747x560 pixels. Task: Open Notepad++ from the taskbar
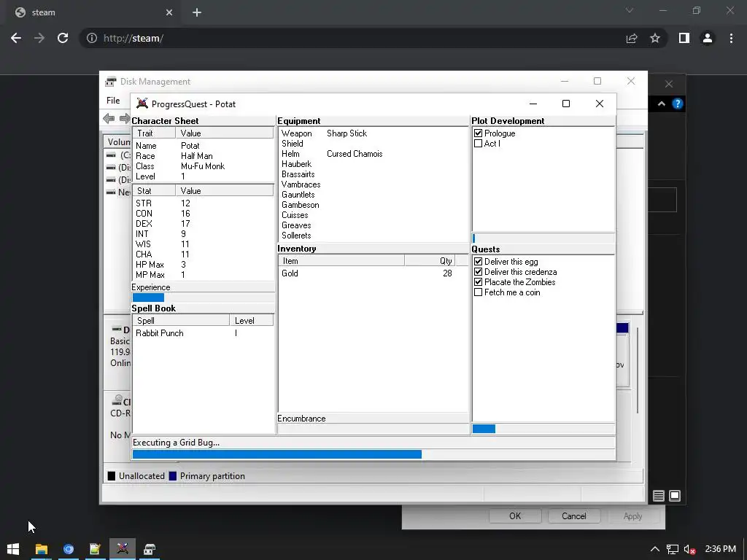tap(95, 549)
